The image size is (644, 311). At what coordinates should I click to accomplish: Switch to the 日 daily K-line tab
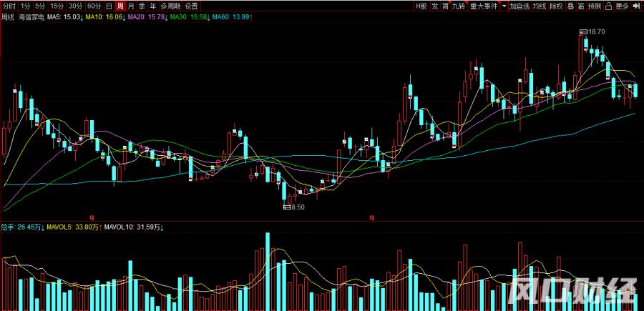[109, 6]
